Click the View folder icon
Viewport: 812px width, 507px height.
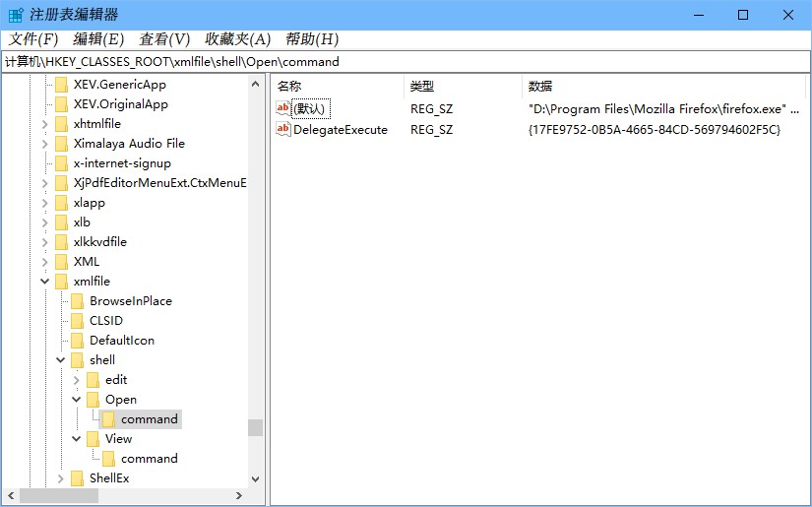(x=94, y=439)
